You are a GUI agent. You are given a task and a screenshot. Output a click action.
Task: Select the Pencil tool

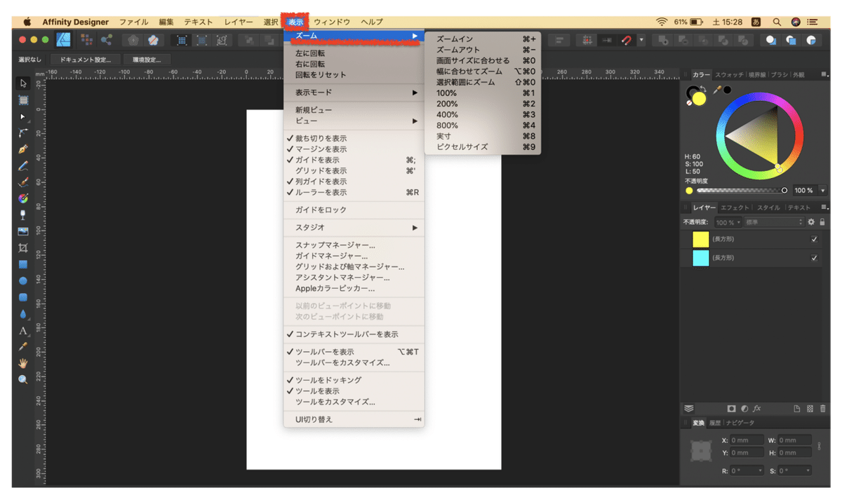pos(23,165)
